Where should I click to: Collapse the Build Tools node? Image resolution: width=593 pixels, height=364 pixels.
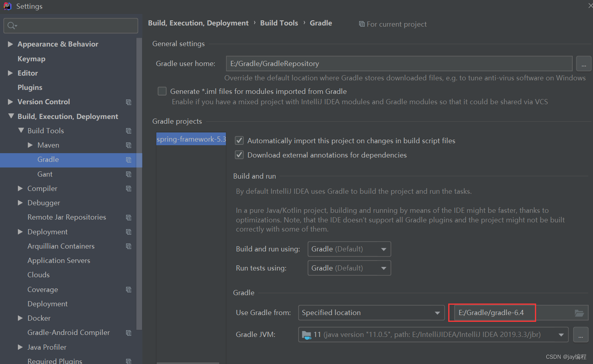point(21,130)
